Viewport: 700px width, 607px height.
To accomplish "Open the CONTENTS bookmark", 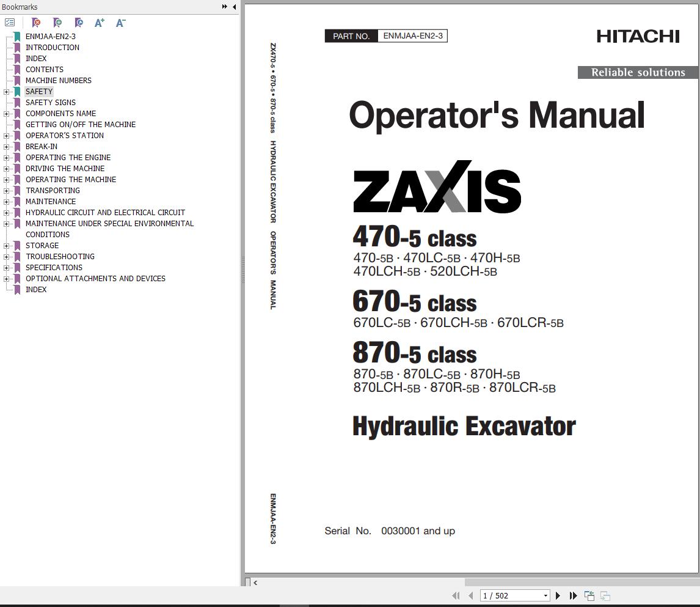I will click(44, 69).
